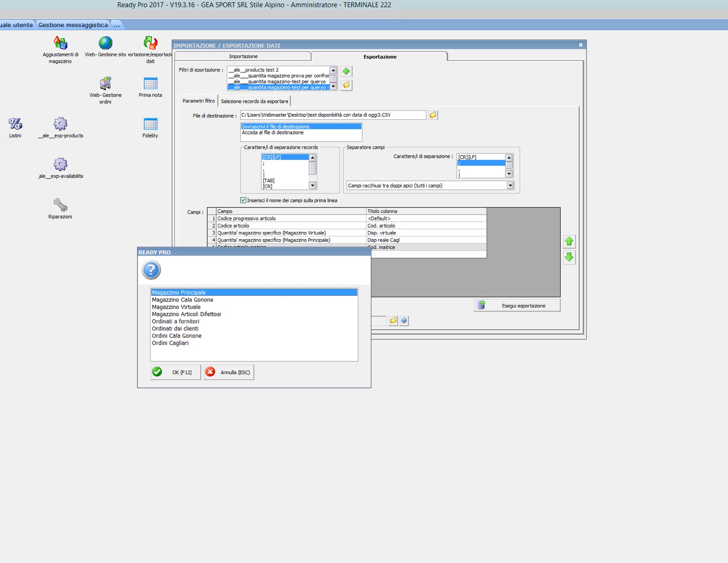Open Riparazioni wrench icon
This screenshot has width=728, height=563.
pos(60,205)
